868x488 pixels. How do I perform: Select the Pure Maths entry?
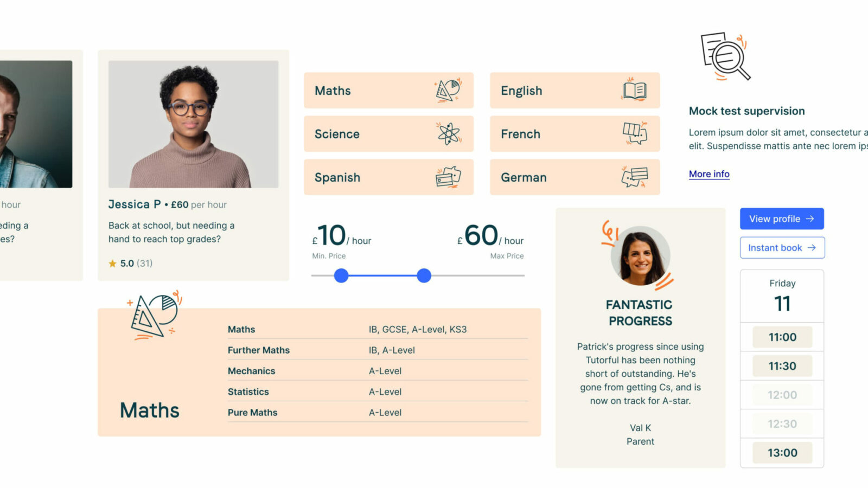pos(253,412)
